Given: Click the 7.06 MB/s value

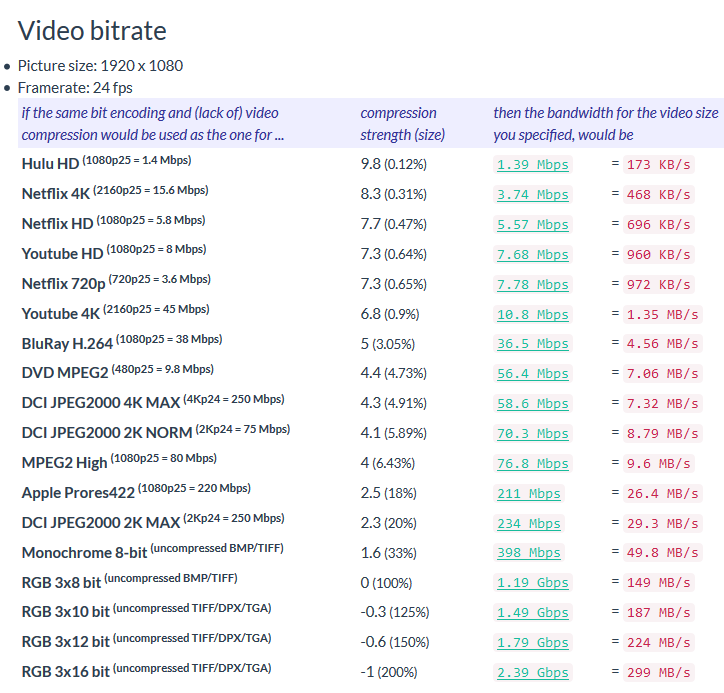Looking at the screenshot, I should pos(663,374).
